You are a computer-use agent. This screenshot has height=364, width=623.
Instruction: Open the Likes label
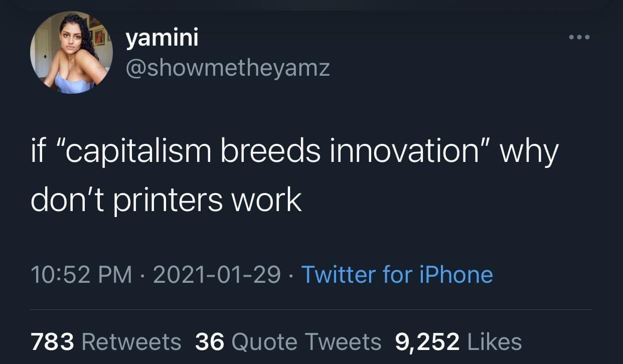coord(495,342)
